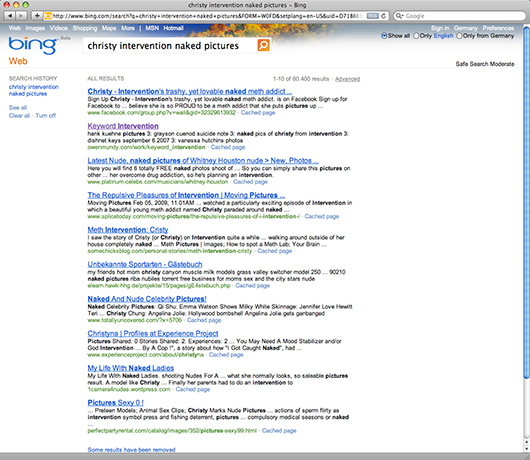
Task: Select the browser address bar URL
Action: point(209,16)
